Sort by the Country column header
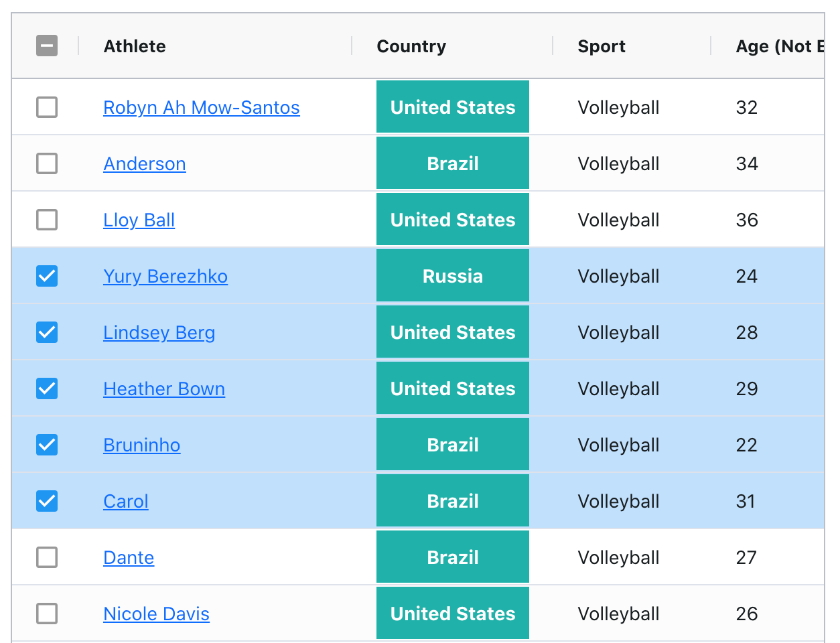The image size is (840, 643). 411,46
